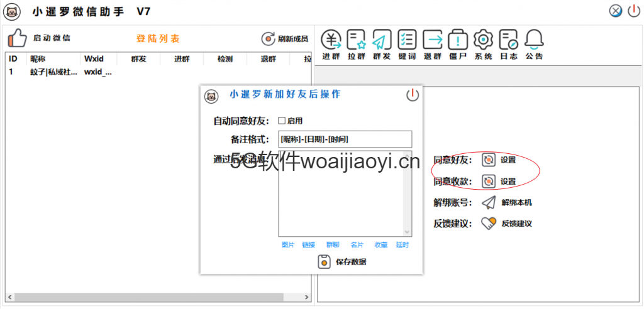The height and width of the screenshot is (309, 644).
Task: Click the 群发 column header
Action: click(139, 58)
